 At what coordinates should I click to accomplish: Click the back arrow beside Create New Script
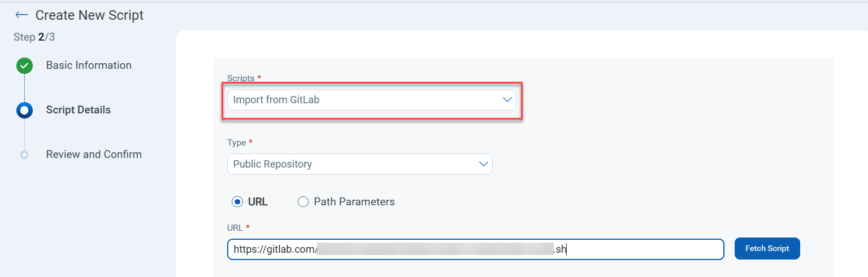(21, 15)
